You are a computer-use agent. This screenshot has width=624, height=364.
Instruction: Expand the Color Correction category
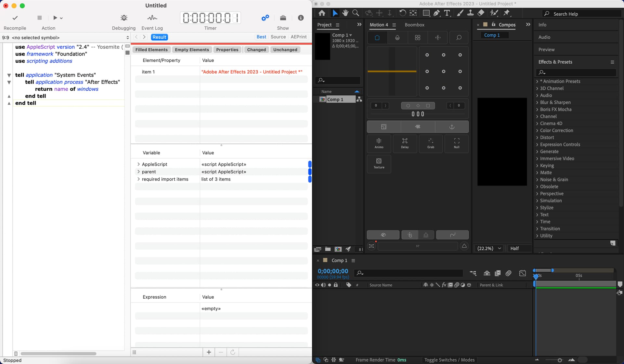537,130
